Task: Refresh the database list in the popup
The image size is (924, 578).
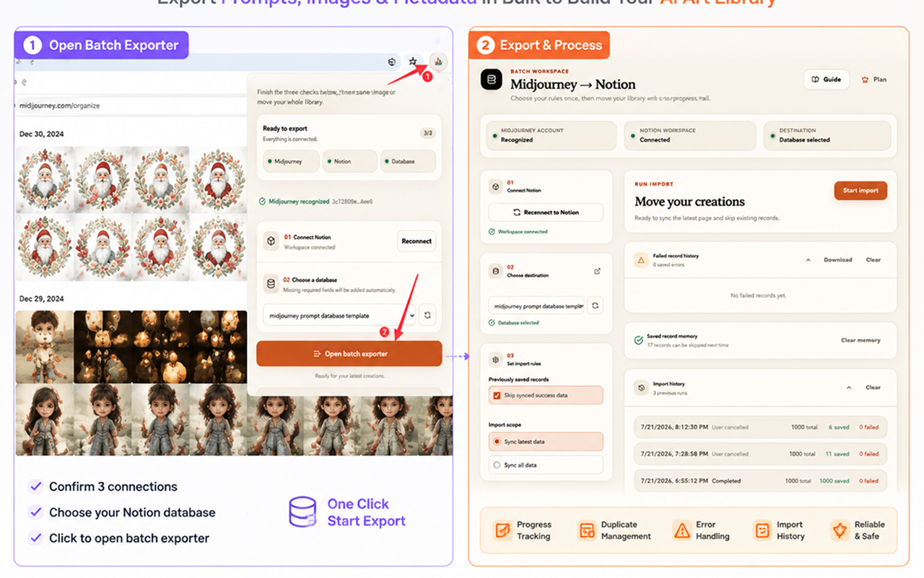Action: (x=427, y=315)
